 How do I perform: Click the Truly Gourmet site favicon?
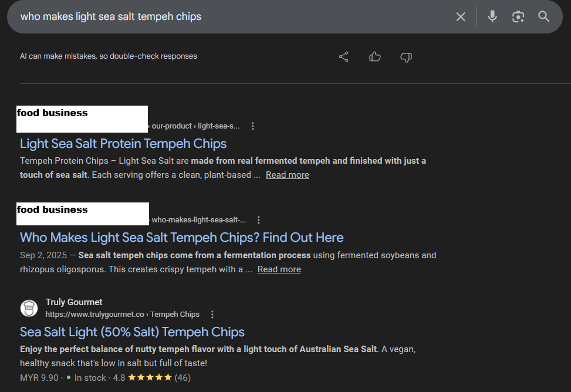[29, 308]
